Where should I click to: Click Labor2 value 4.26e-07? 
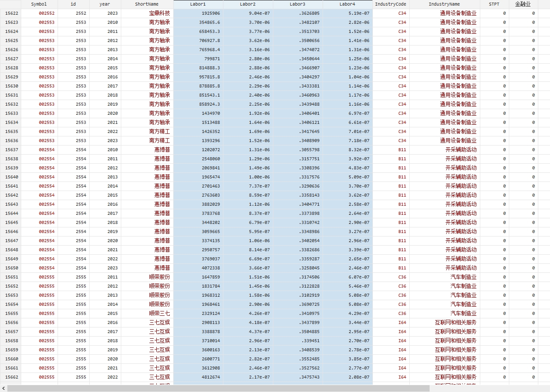tap(259, 314)
